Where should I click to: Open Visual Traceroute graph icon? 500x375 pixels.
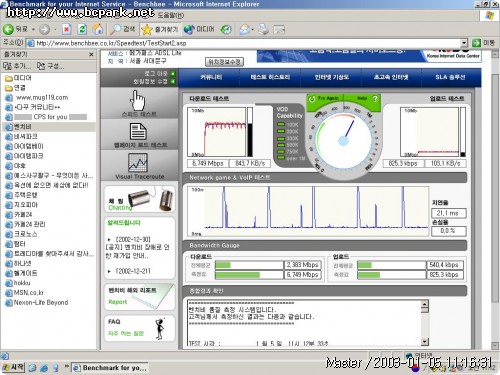tap(138, 162)
